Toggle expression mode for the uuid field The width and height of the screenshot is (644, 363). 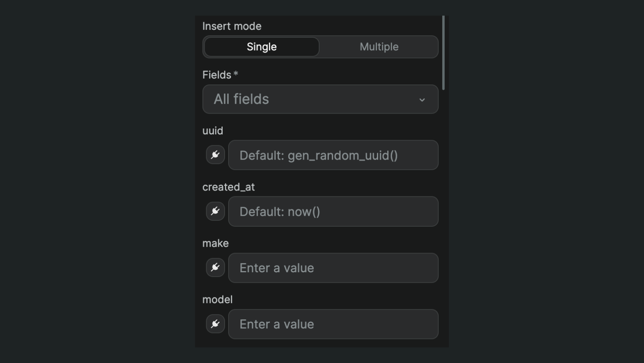click(215, 155)
